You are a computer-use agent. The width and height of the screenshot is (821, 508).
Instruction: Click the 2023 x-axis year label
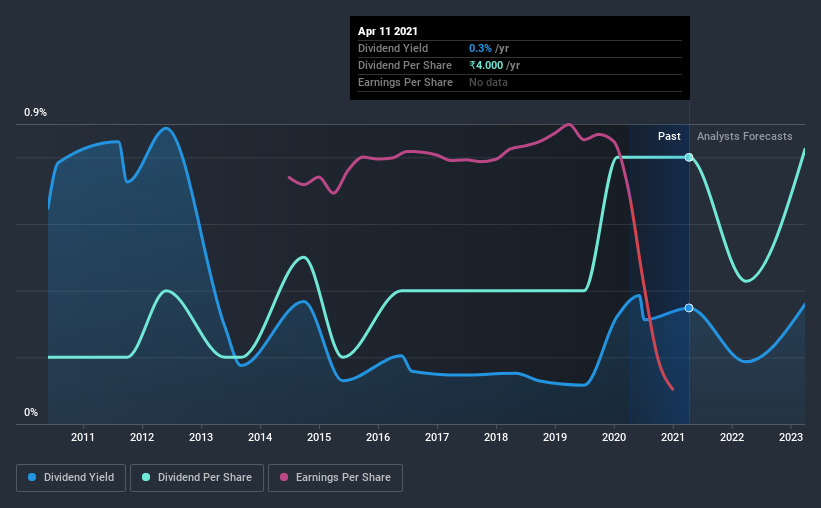pyautogui.click(x=791, y=437)
